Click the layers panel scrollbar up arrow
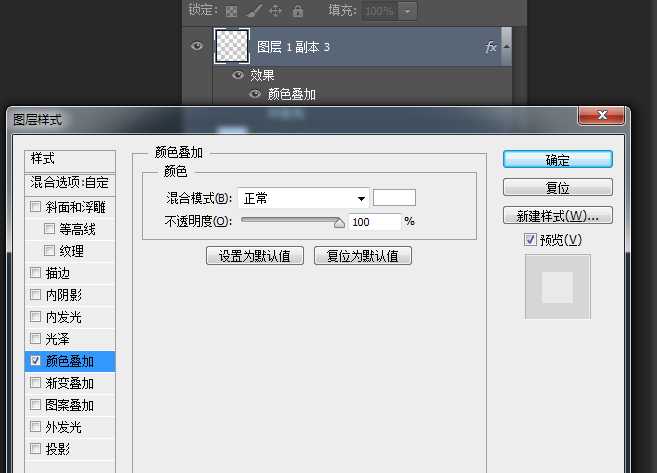The image size is (657, 473). click(x=507, y=46)
